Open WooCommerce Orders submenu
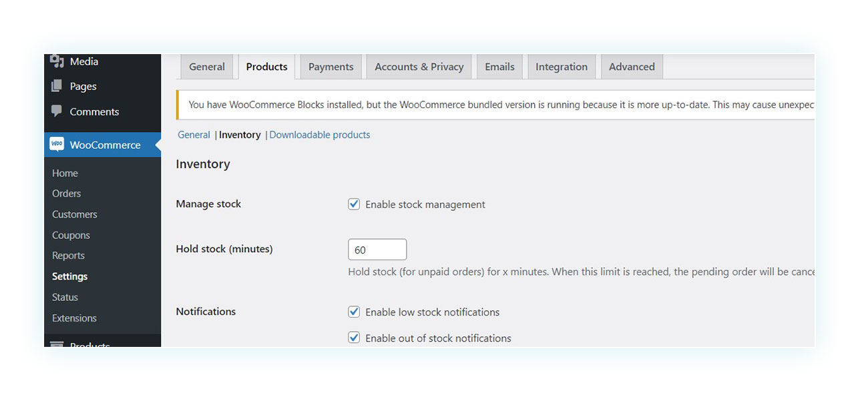Image resolution: width=868 pixels, height=401 pixels. [x=66, y=193]
